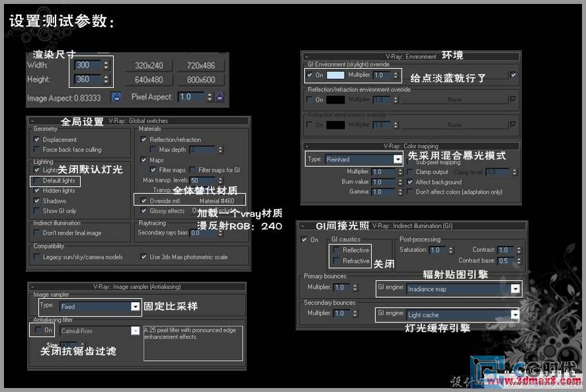586x392 pixels.
Task: Open the light blue skylight color swatch
Action: coord(335,75)
